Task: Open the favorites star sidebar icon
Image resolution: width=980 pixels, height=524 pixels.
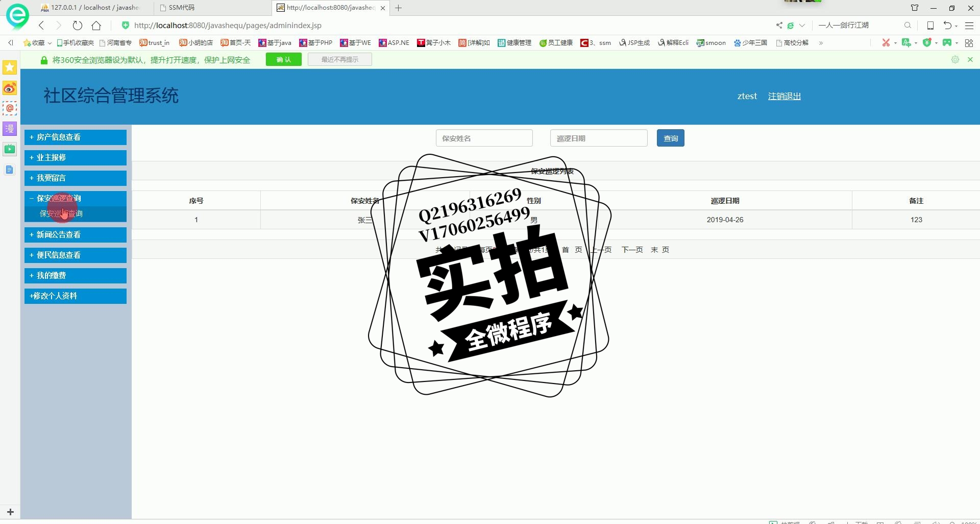Action: pos(10,67)
